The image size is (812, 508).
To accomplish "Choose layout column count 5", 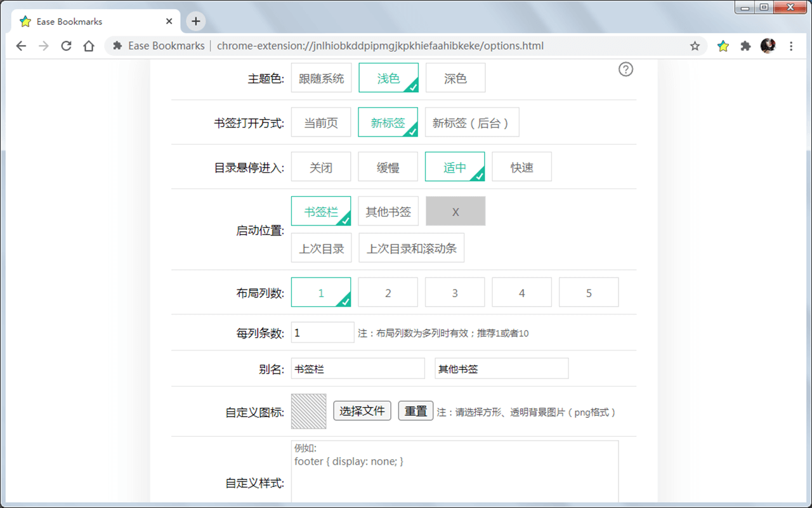I will click(x=589, y=292).
